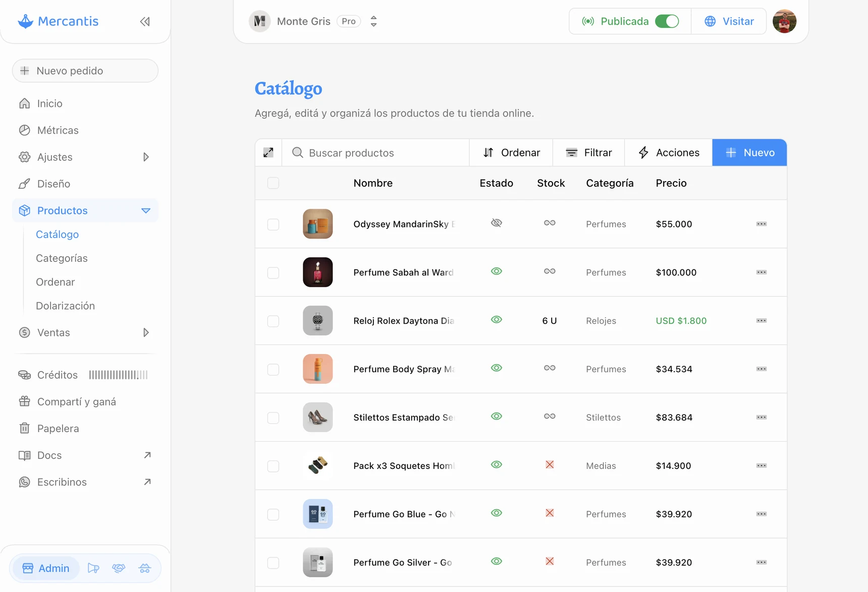Open user avatar profile menu
This screenshot has width=868, height=592.
[784, 21]
